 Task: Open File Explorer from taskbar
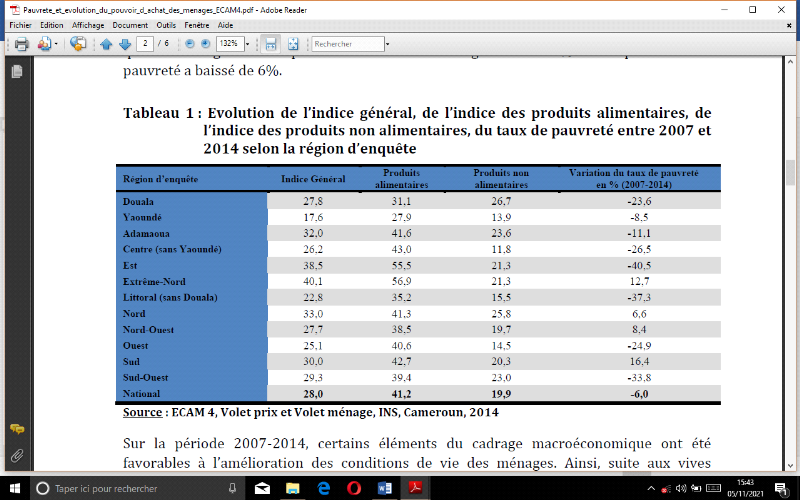tap(293, 488)
